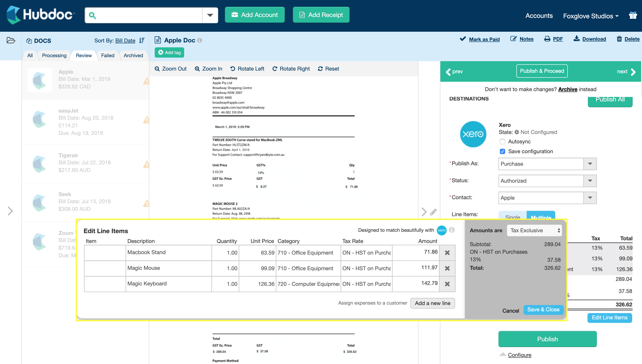Switch to the Review tab
642x364 pixels.
84,56
